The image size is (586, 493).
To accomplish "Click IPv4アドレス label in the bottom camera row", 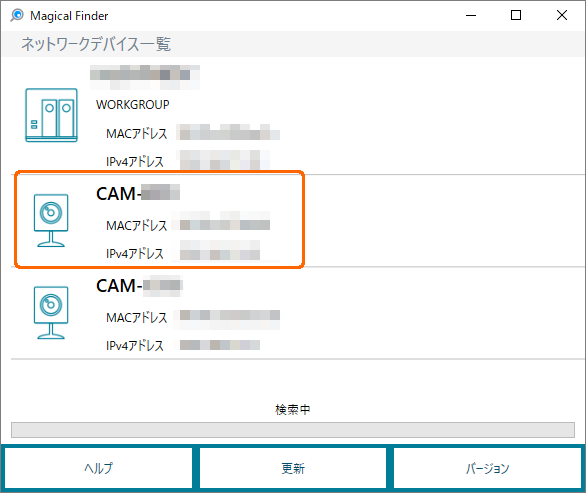I will pyautogui.click(x=135, y=346).
